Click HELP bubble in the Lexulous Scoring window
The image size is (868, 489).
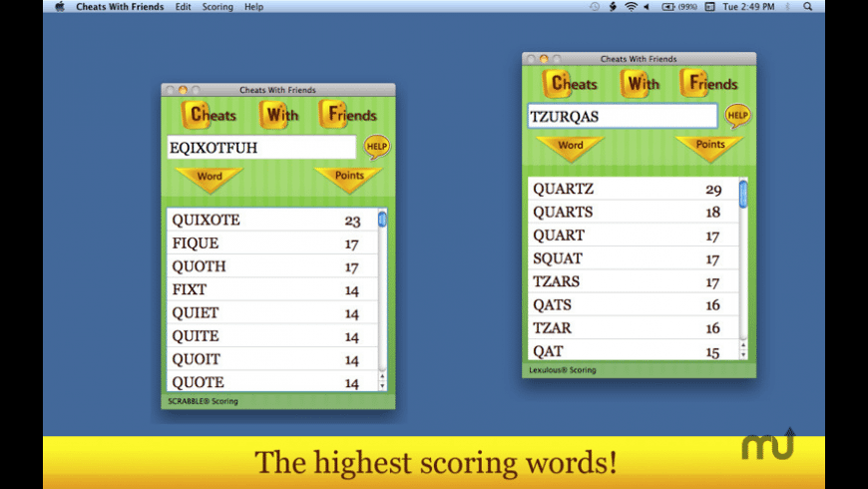click(738, 116)
